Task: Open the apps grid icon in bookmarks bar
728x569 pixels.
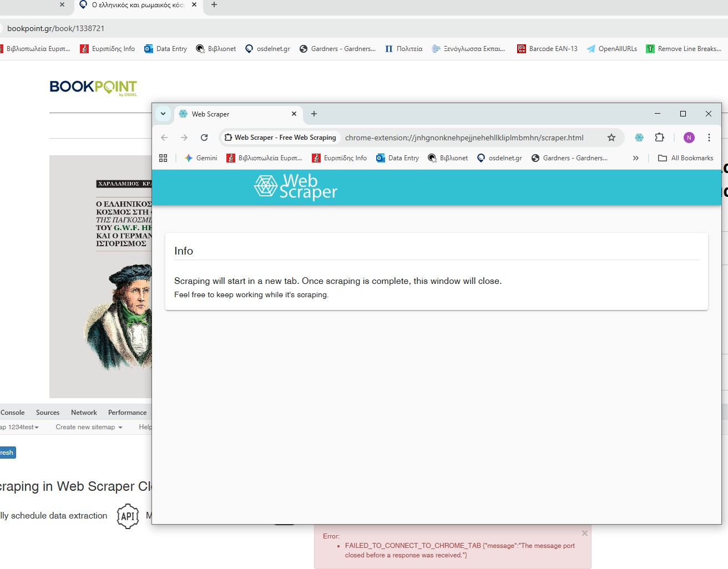Action: (163, 158)
